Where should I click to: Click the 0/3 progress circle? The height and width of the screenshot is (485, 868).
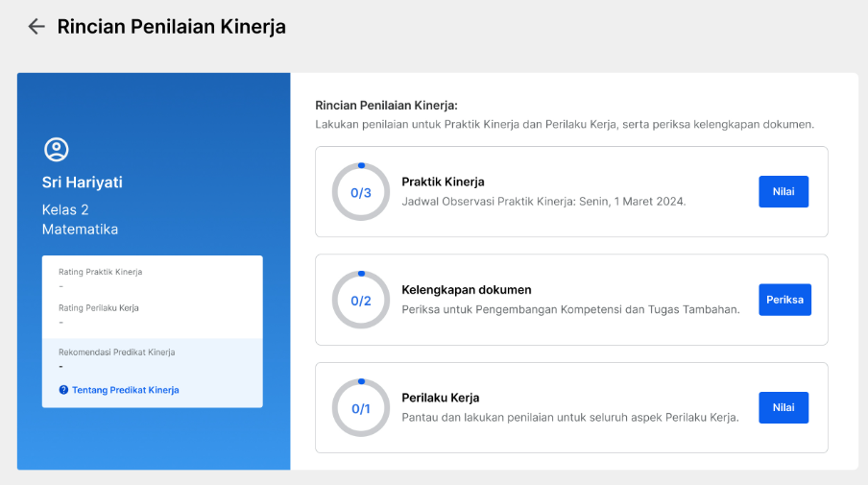(361, 192)
